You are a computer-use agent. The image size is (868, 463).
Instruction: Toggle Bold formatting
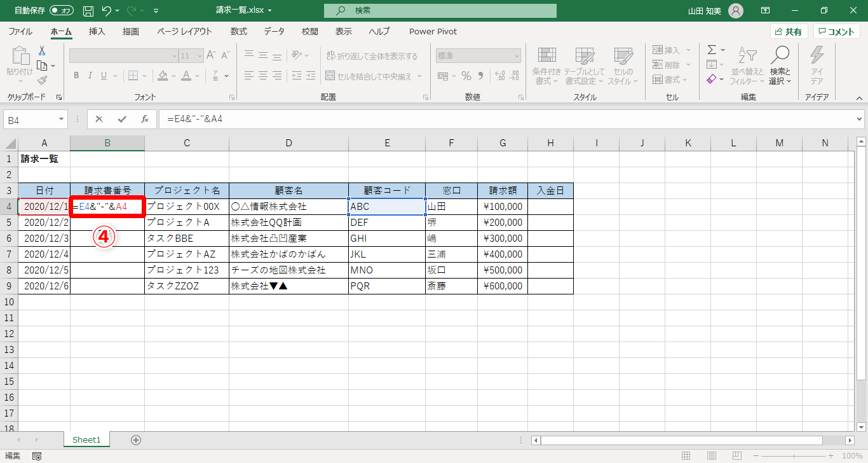pos(76,76)
